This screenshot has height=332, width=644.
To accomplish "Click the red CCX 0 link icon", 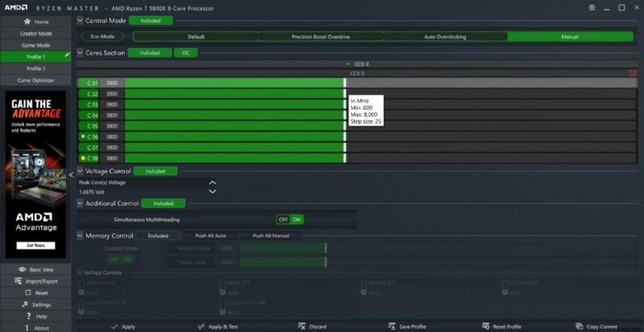I will point(633,73).
